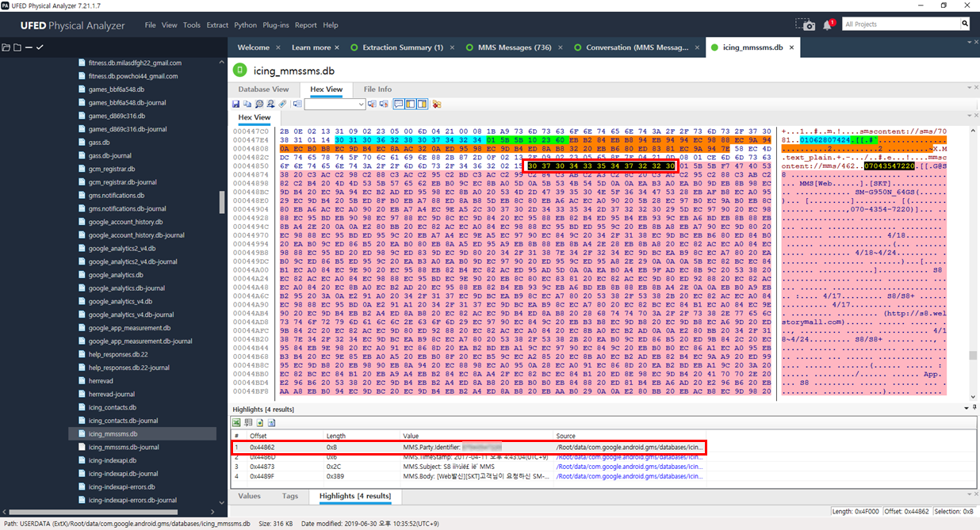
Task: Open the Help menu
Action: [x=331, y=25]
